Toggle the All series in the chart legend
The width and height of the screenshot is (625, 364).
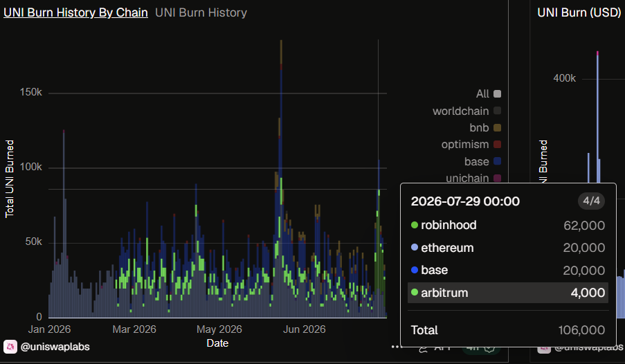point(489,93)
